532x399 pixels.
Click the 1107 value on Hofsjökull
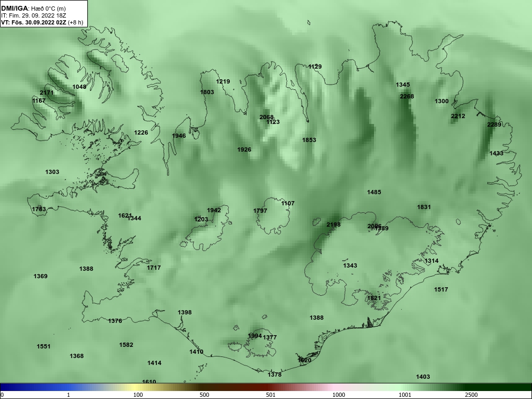(x=288, y=203)
